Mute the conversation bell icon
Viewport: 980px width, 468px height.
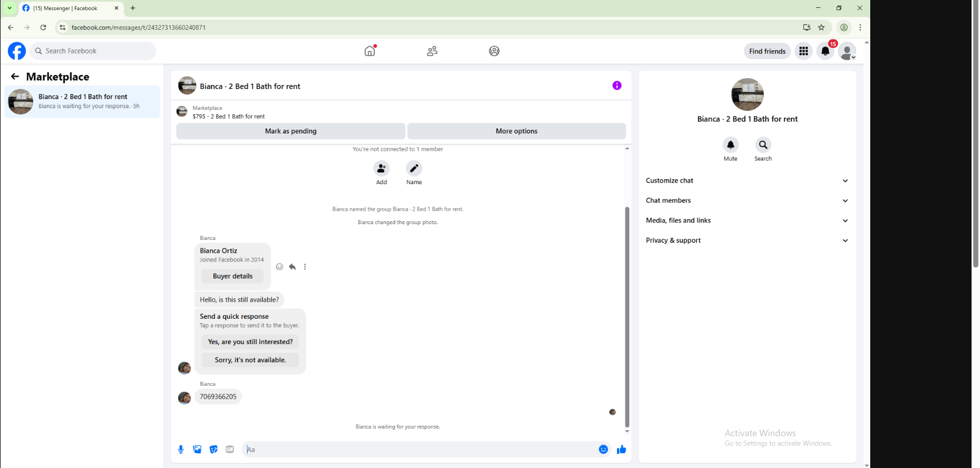click(x=731, y=145)
